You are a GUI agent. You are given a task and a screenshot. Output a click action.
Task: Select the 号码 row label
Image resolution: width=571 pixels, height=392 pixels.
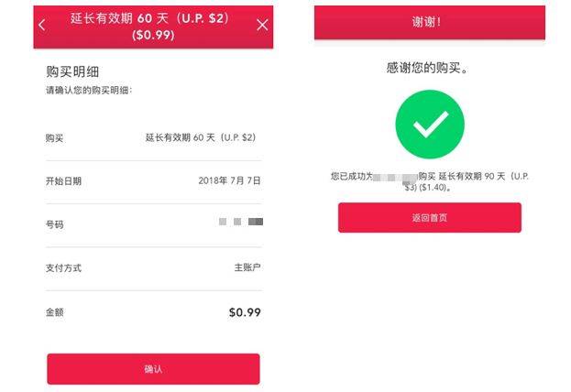click(x=54, y=224)
